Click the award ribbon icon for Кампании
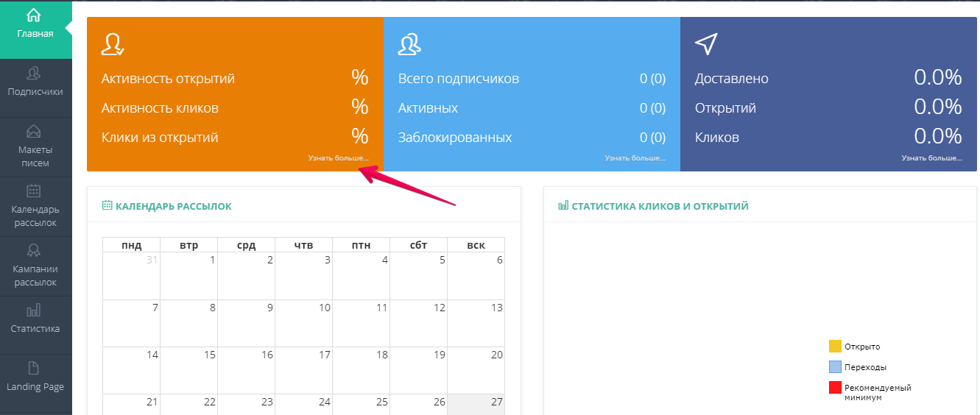Image resolution: width=980 pixels, height=415 pixels. tap(34, 251)
